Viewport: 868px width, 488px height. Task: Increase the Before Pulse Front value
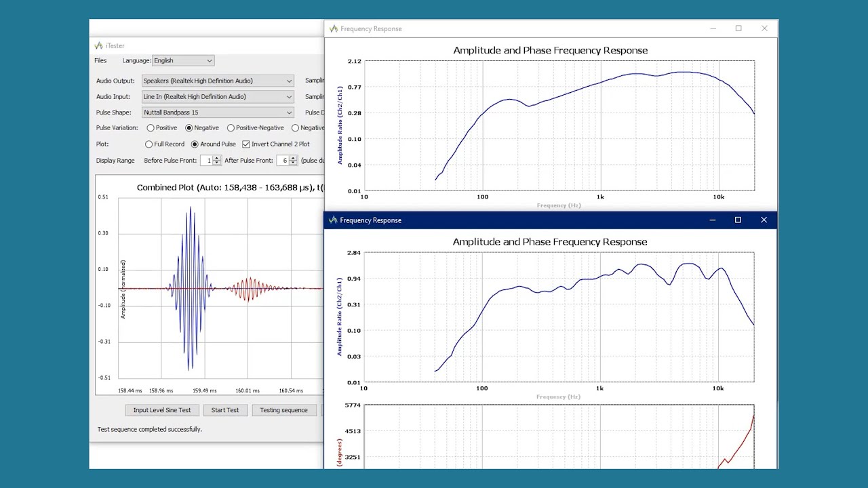point(217,158)
